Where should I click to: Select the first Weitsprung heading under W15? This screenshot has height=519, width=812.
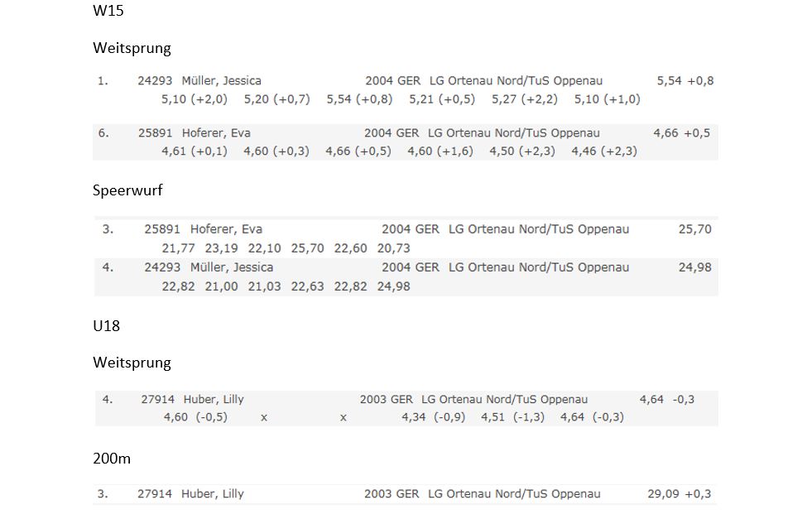tap(132, 48)
